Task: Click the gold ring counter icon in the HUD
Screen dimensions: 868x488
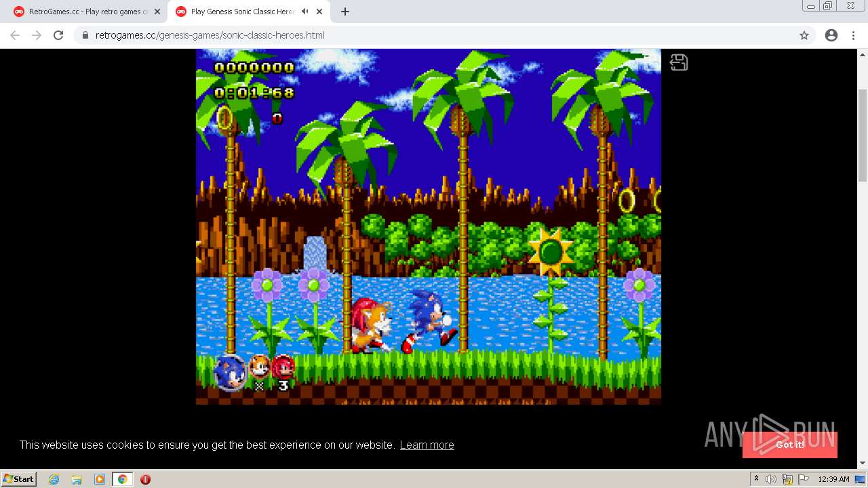Action: coord(224,118)
